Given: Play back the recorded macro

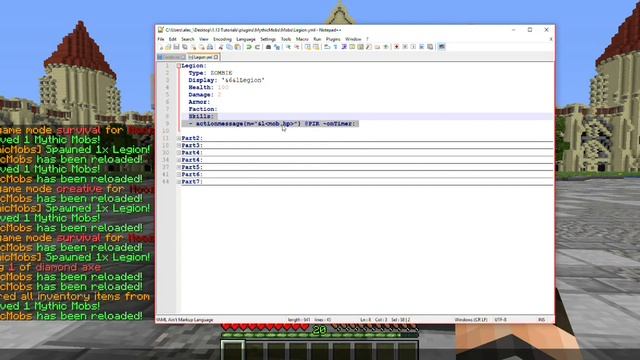Looking at the screenshot, I should pos(412,47).
